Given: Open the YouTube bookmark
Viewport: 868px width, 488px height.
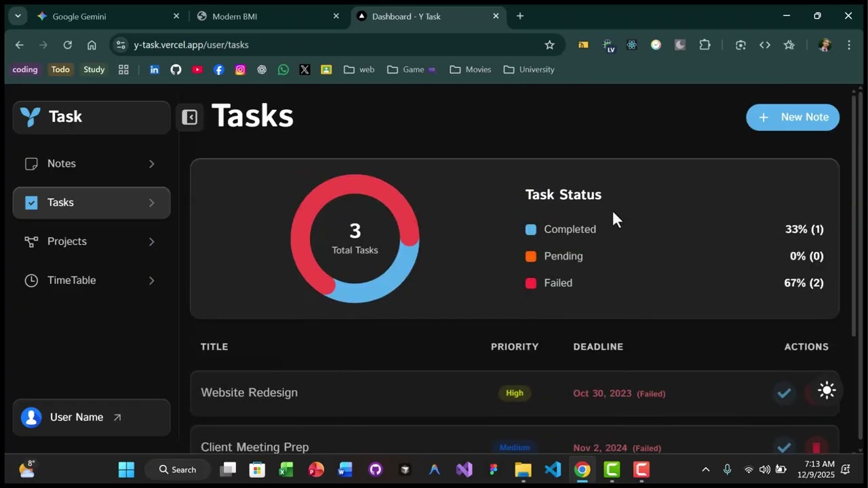Looking at the screenshot, I should [197, 70].
